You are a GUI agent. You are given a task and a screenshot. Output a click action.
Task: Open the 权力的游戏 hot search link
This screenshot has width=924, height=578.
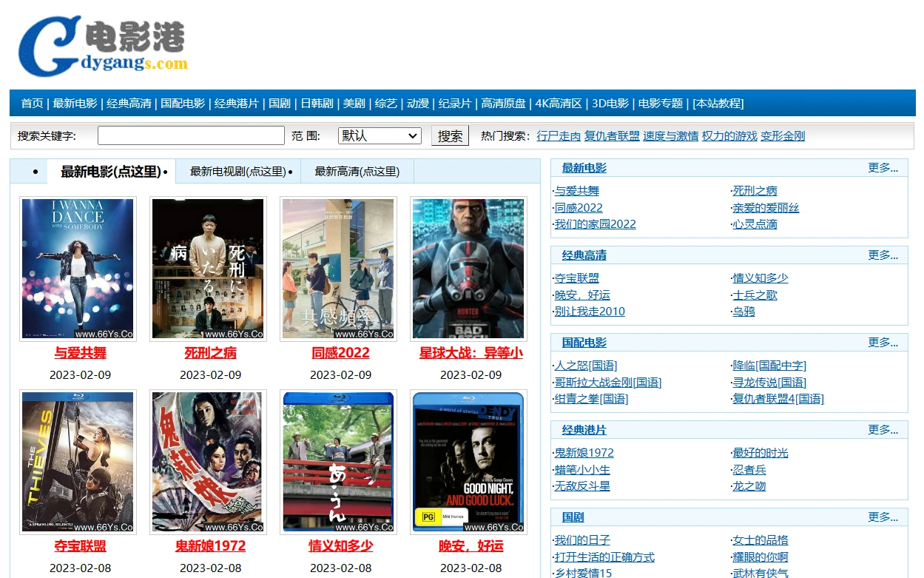[x=728, y=136]
